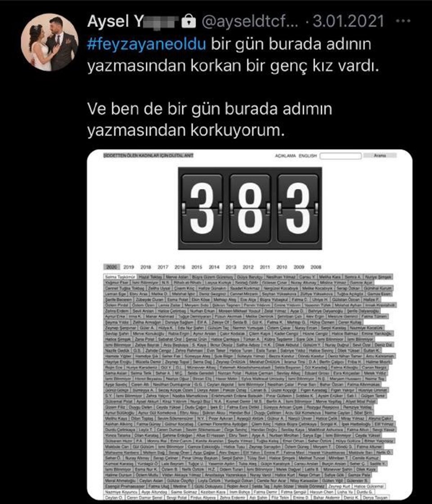
Task: Click the AÇIKLAMA link on the page
Action: 285,156
